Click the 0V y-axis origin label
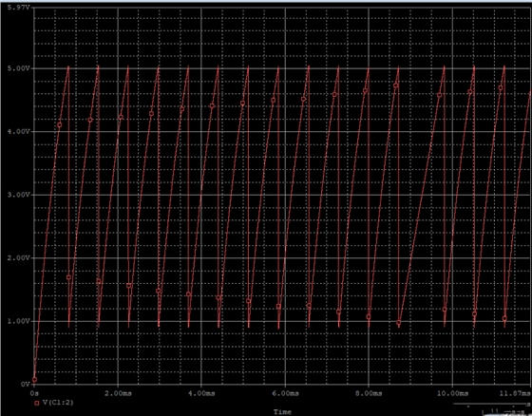Screen dimensions: 532x416 point(26,384)
